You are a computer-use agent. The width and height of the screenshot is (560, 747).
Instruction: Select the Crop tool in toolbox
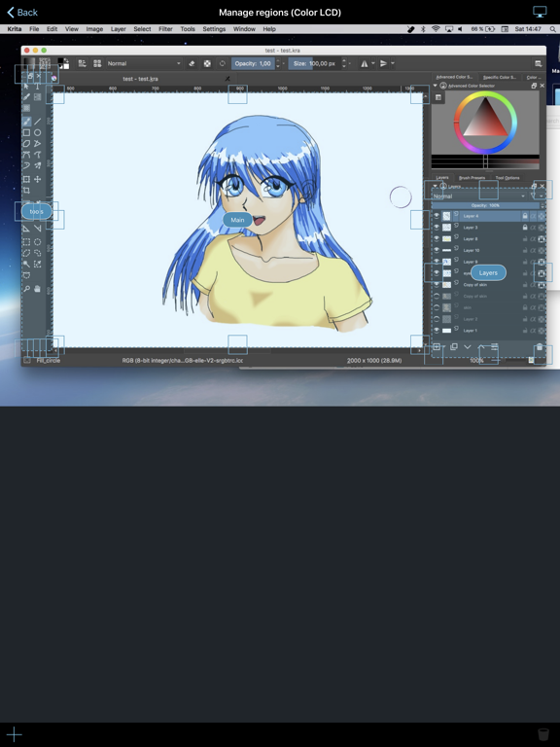coord(26,191)
